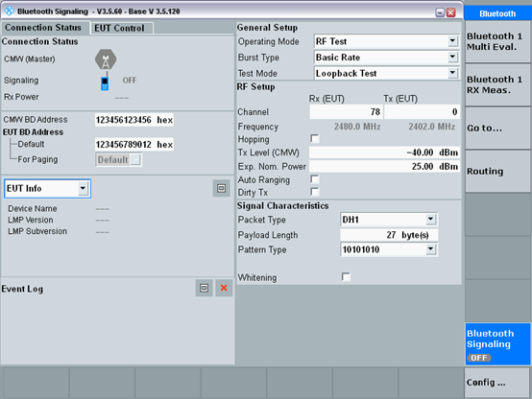Click the LMP Subversion label

coord(37,231)
